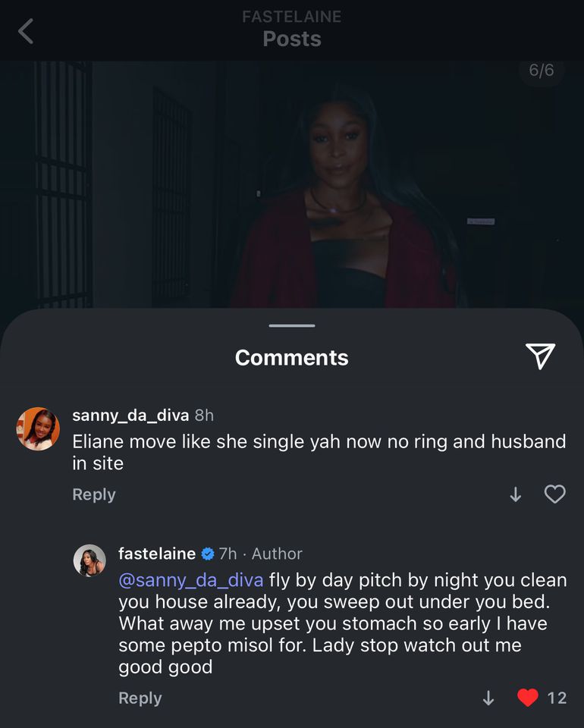Tap the comments sheet drag handle
This screenshot has width=584, height=728.
click(292, 325)
